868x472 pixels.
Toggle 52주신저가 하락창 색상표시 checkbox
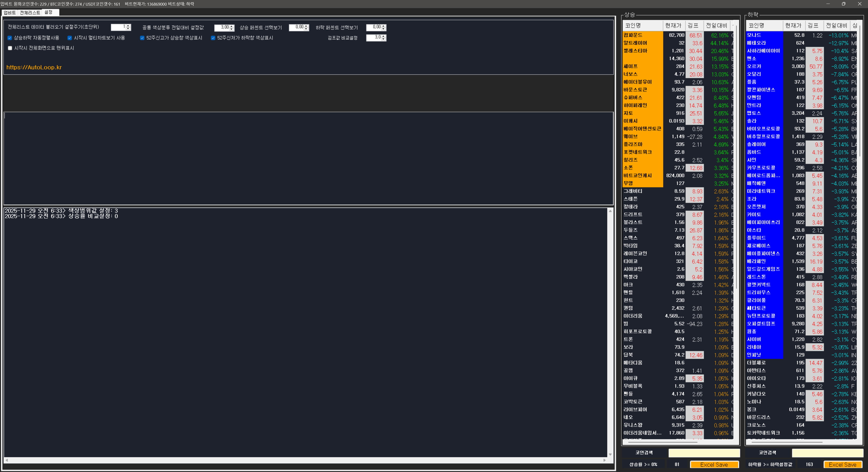point(213,38)
